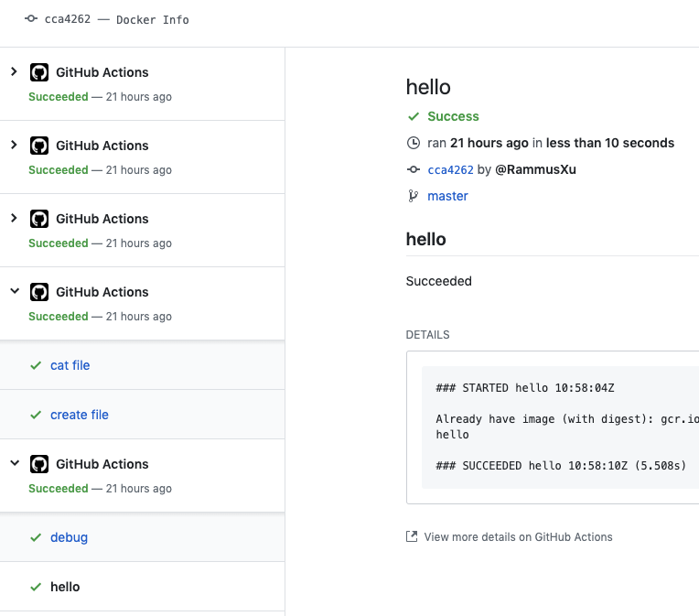Open the master branch link
Viewport: 699px width, 616px height.
[x=447, y=196]
